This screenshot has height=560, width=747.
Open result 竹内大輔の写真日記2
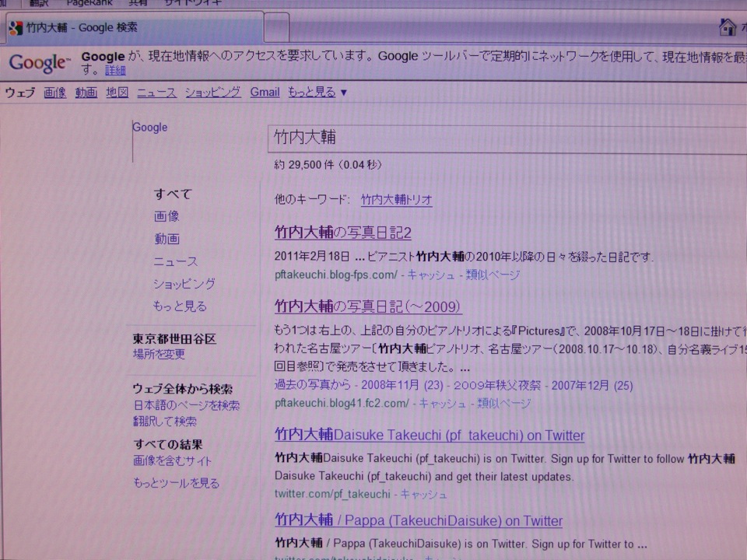pyautogui.click(x=343, y=233)
